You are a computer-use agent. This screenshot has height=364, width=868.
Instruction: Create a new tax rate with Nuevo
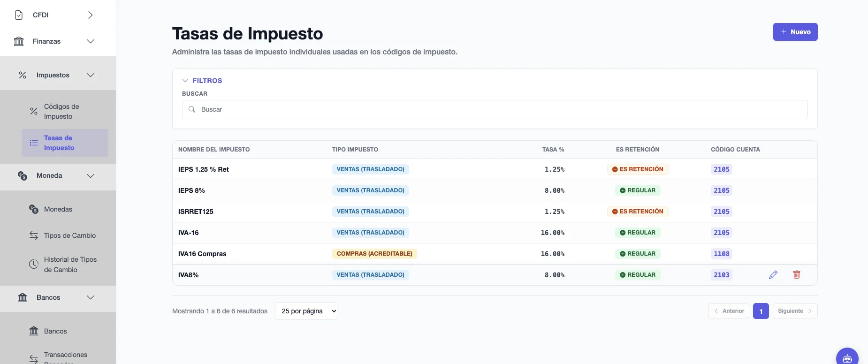click(795, 32)
